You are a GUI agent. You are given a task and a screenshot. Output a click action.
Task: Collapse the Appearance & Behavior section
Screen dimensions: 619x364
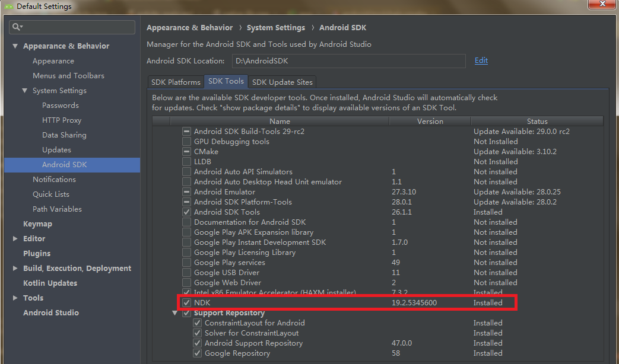[x=15, y=46]
